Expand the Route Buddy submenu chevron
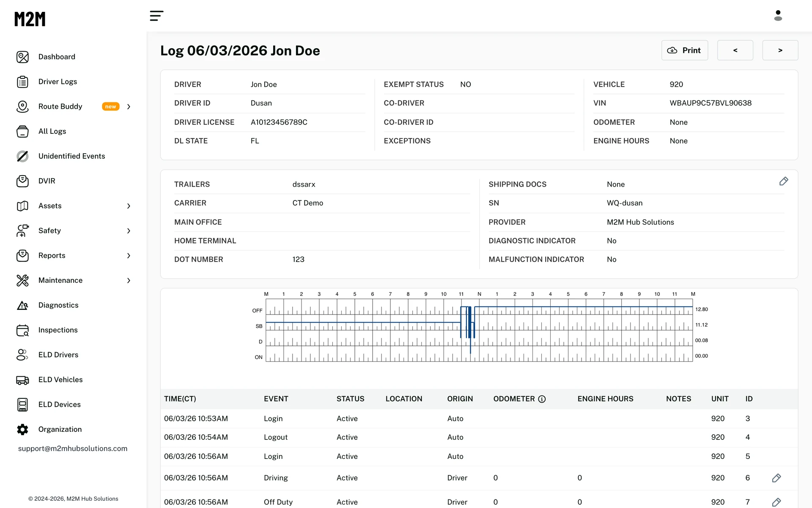 (x=129, y=107)
